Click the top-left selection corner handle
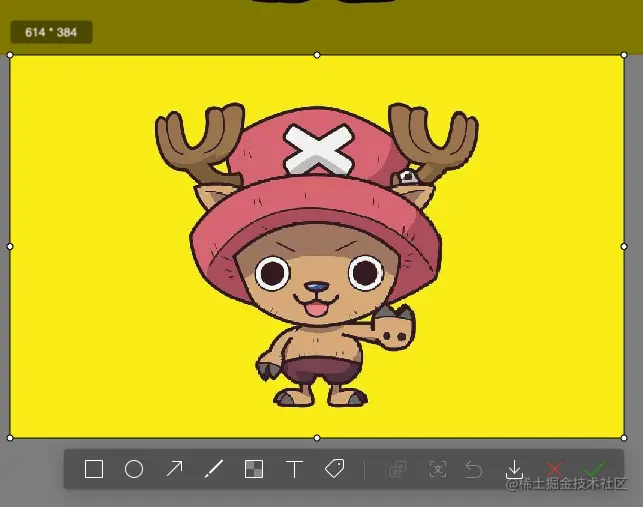Viewport: 643px width, 507px height. 10,55
